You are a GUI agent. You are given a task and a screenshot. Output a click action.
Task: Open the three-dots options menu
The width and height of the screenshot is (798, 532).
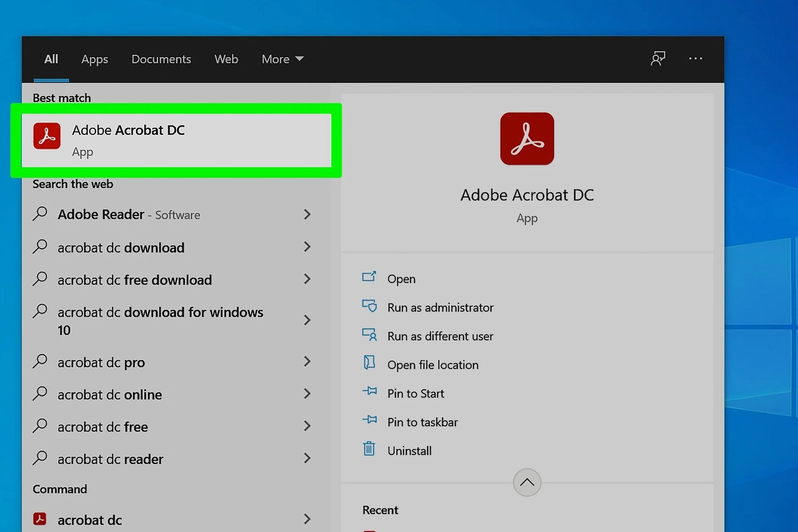tap(695, 59)
